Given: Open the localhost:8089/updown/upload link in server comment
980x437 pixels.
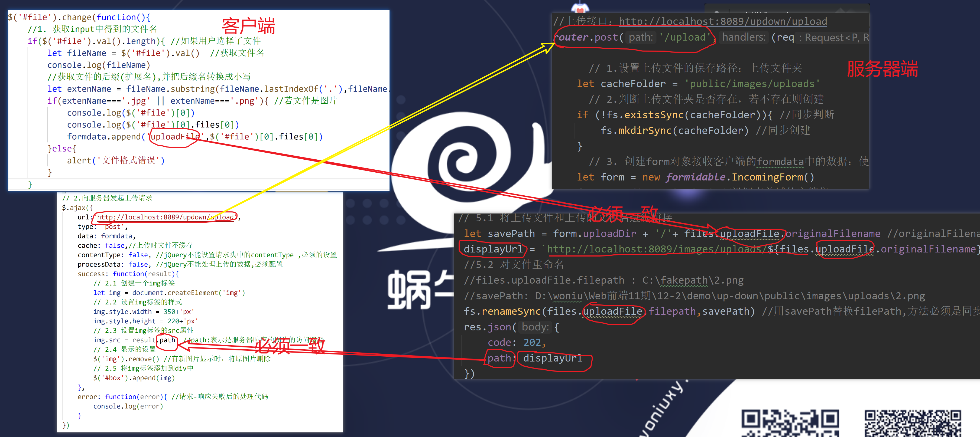Looking at the screenshot, I should pos(722,22).
